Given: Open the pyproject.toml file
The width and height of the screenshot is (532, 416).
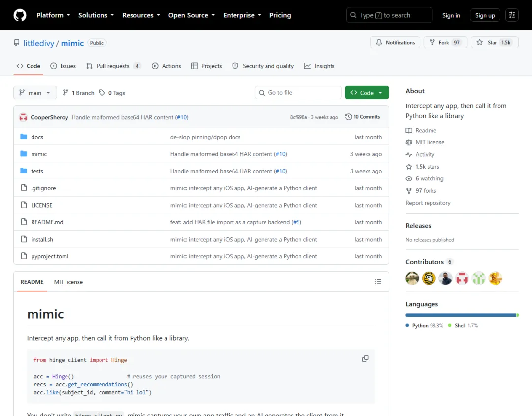Looking at the screenshot, I should tap(50, 256).
